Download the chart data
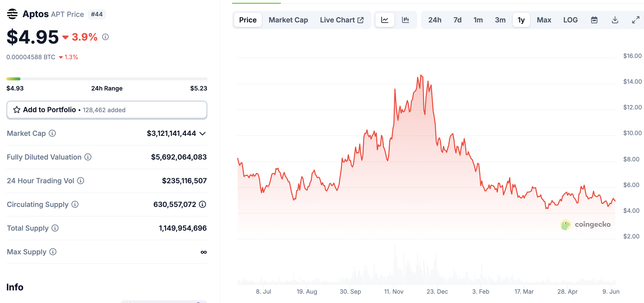 click(x=615, y=20)
